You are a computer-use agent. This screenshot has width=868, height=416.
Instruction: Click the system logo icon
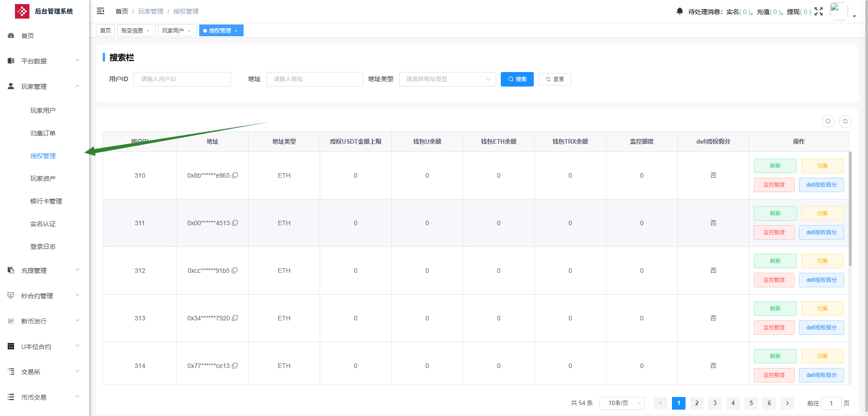22,11
